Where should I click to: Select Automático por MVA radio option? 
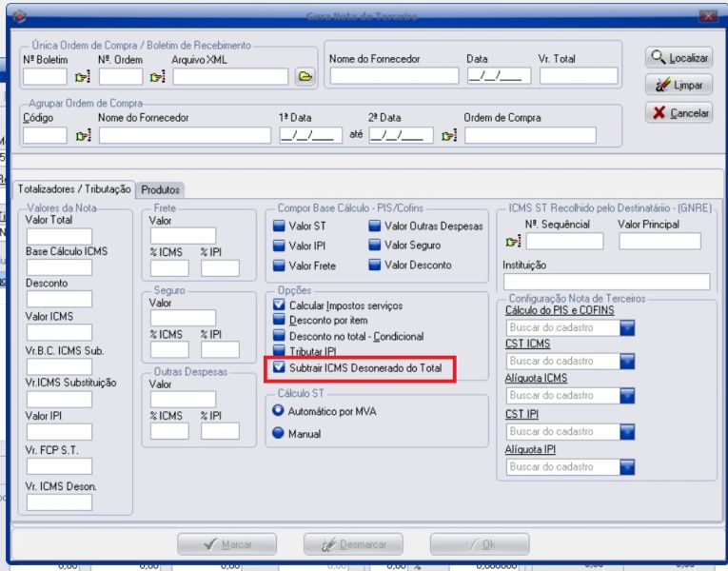click(278, 411)
